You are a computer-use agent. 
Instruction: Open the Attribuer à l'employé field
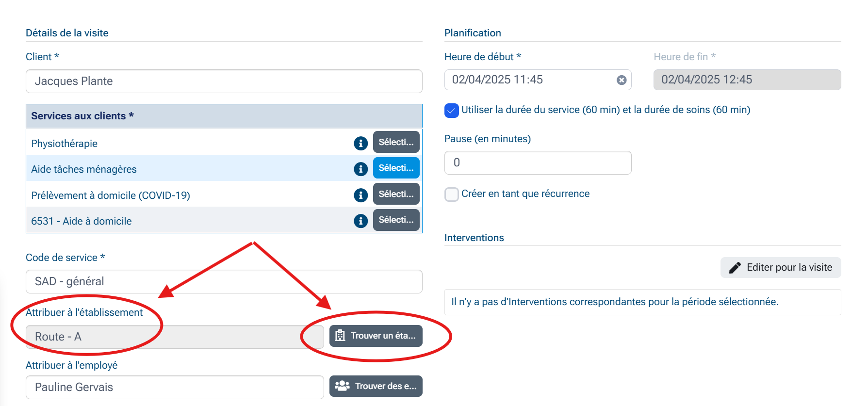pyautogui.click(x=175, y=387)
